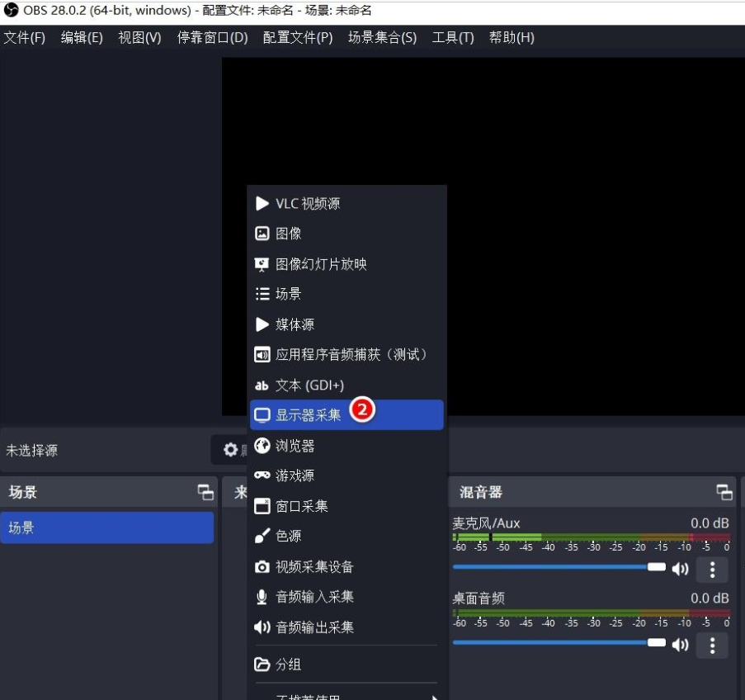Viewport: 745px width, 700px height.
Task: Open the 配置文件(P) menu
Action: coord(298,38)
